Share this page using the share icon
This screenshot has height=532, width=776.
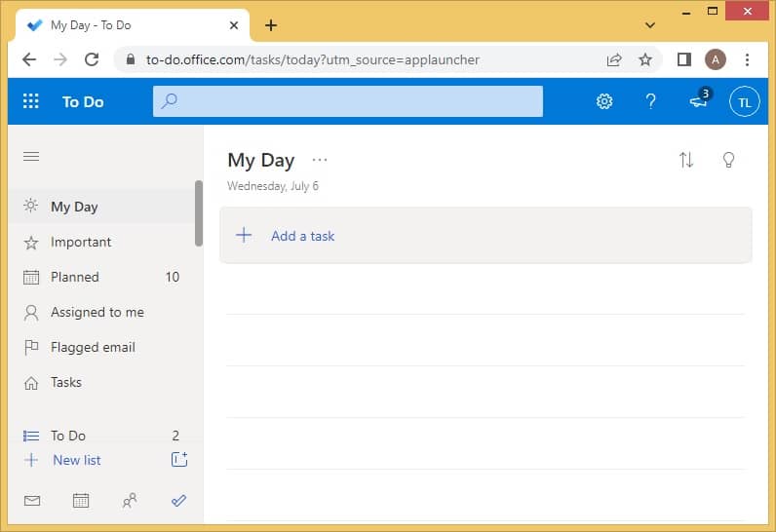613,59
